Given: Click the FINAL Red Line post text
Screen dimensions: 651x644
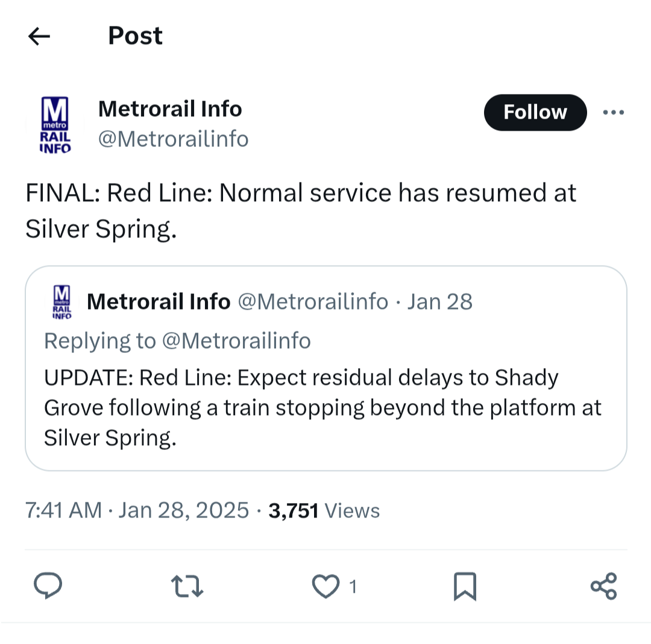Looking at the screenshot, I should pyautogui.click(x=300, y=211).
